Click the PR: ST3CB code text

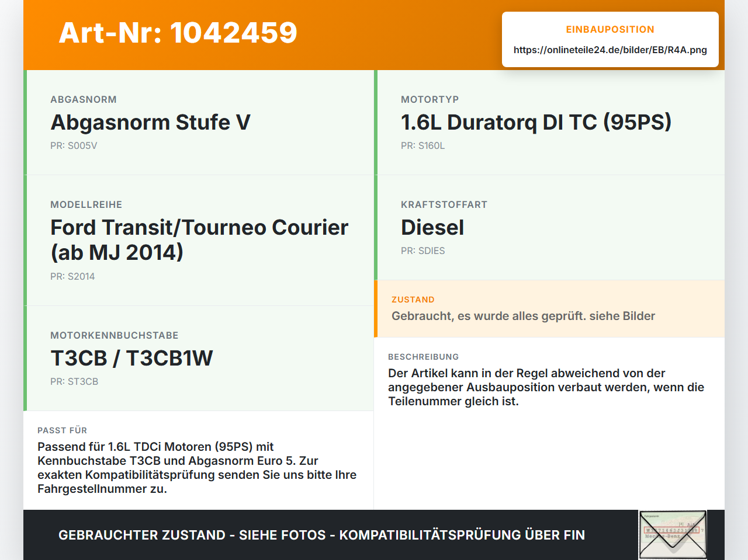[74, 381]
